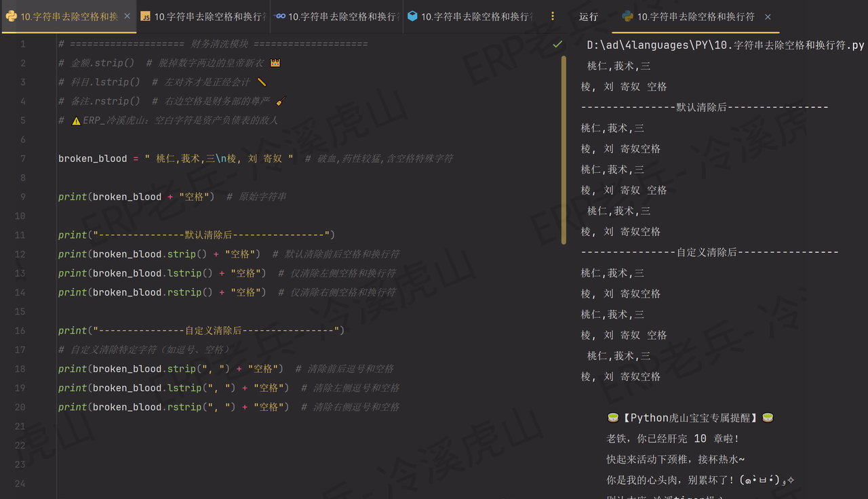The image size is (868, 499).
Task: Open the Go version tab via its Go icon
Action: coord(279,16)
